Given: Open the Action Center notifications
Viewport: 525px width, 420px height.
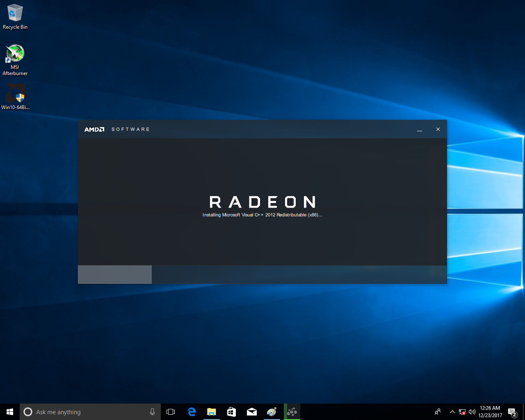Looking at the screenshot, I should click(x=512, y=412).
